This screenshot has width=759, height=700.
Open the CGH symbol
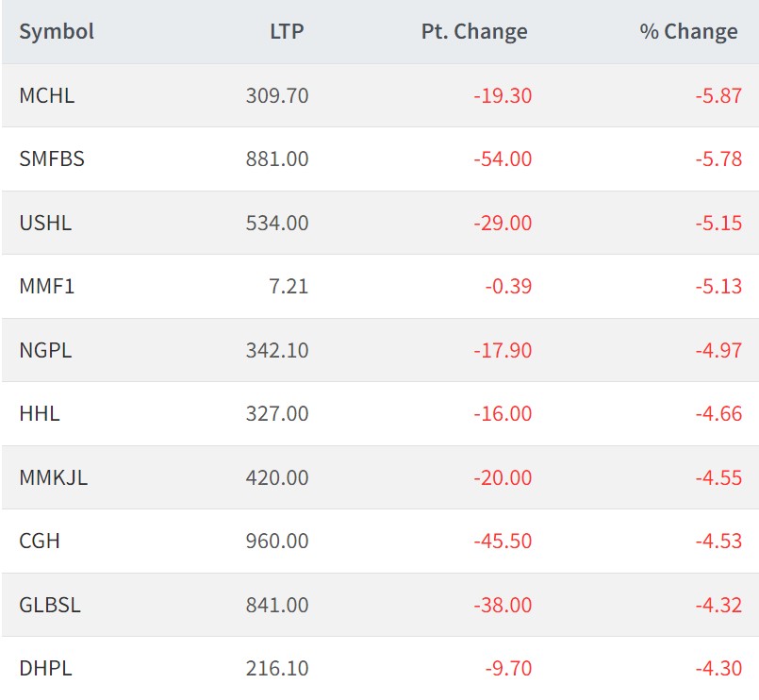[x=40, y=541]
